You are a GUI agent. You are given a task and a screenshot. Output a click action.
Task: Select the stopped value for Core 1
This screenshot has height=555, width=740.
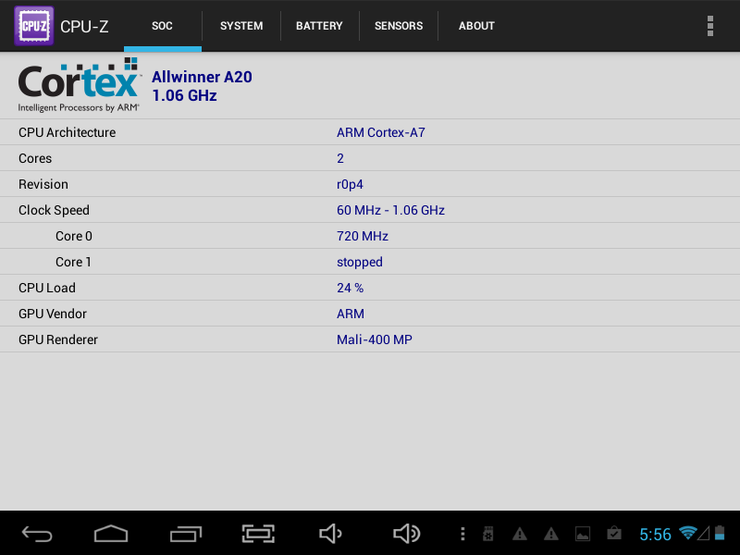(360, 262)
